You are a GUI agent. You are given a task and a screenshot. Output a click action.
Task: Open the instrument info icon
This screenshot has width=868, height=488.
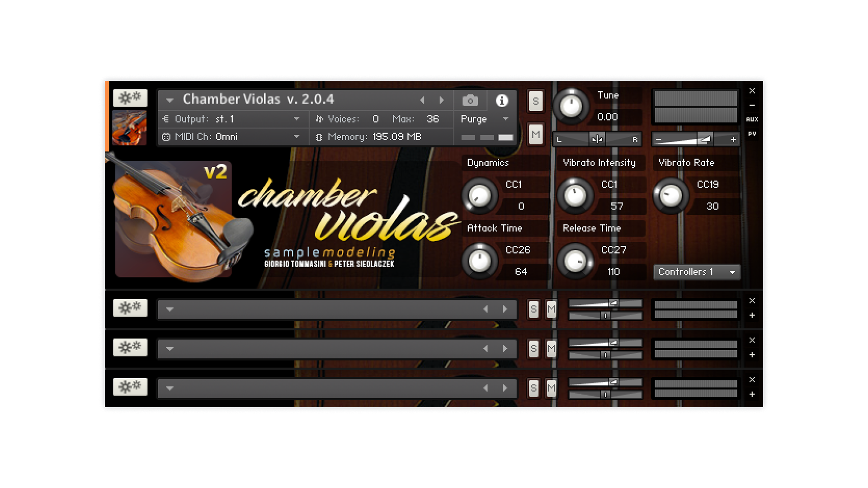click(502, 100)
